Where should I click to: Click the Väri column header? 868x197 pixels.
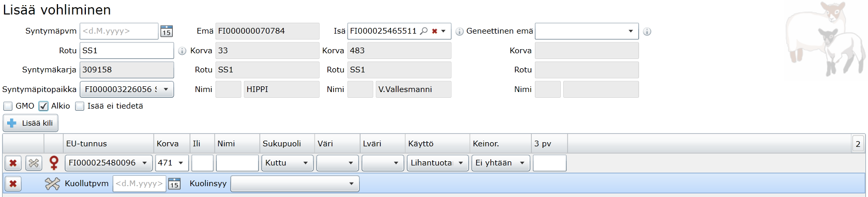[x=337, y=144]
